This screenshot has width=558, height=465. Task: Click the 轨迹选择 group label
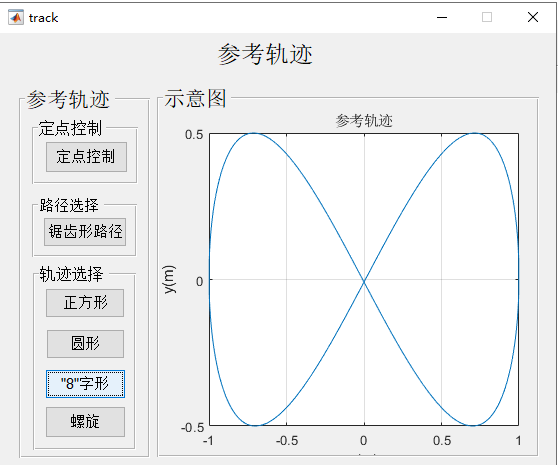71,274
